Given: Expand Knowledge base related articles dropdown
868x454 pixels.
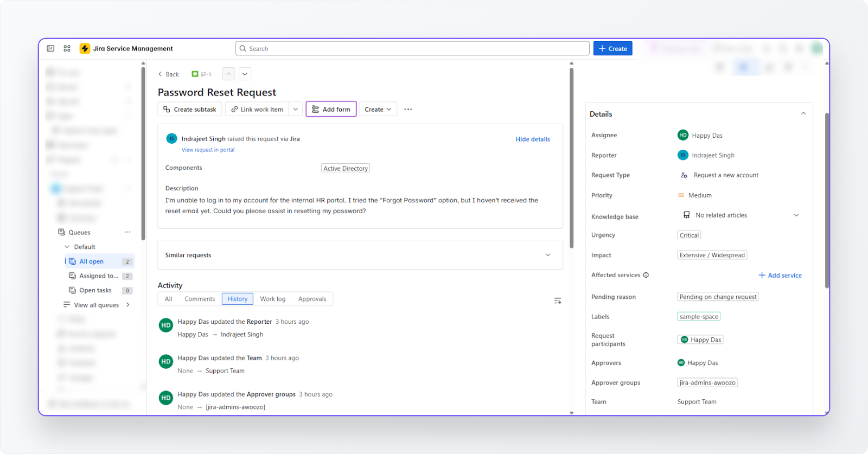Looking at the screenshot, I should point(796,215).
